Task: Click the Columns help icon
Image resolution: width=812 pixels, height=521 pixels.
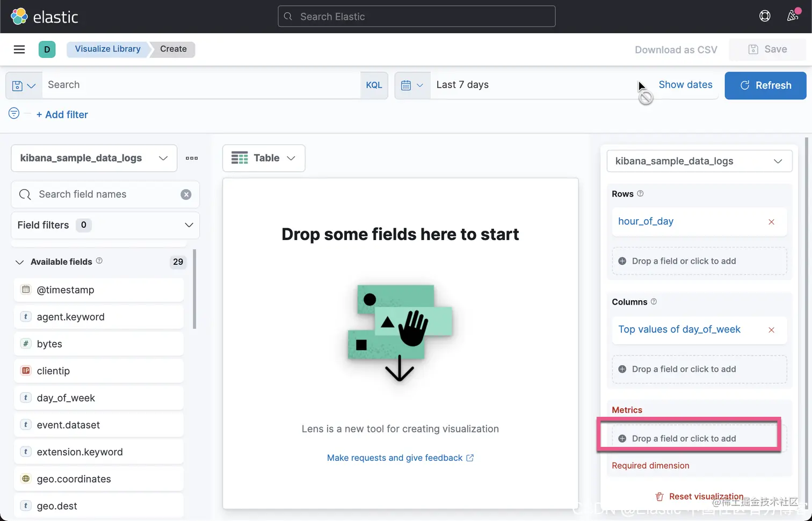Action: [x=654, y=301]
